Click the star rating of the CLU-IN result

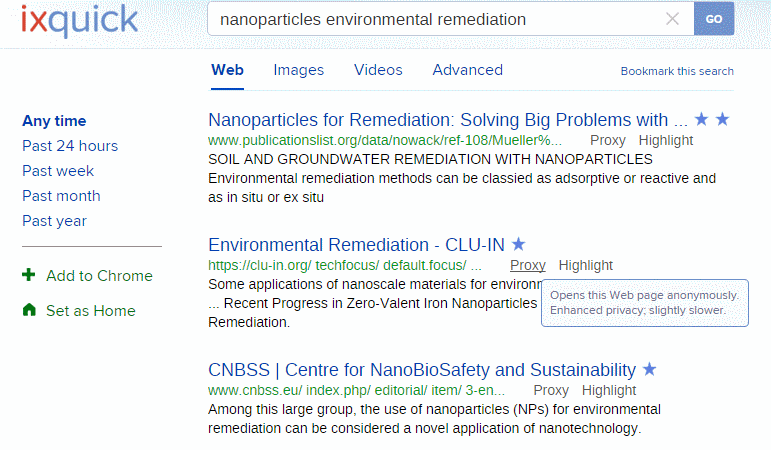[518, 244]
